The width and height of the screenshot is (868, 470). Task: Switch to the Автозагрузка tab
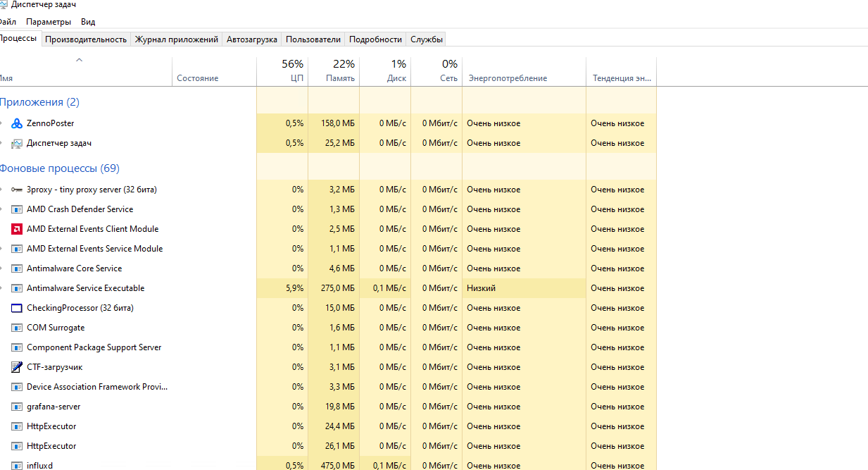tap(252, 39)
